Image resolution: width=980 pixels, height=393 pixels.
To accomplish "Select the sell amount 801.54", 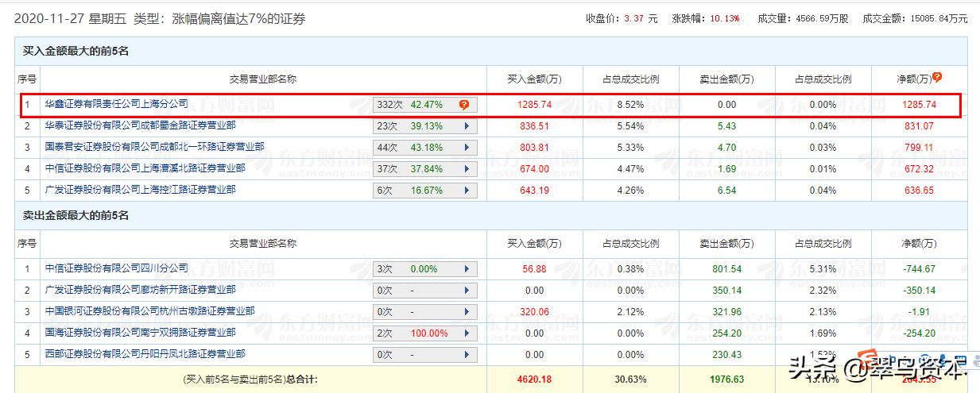I will (x=726, y=268).
